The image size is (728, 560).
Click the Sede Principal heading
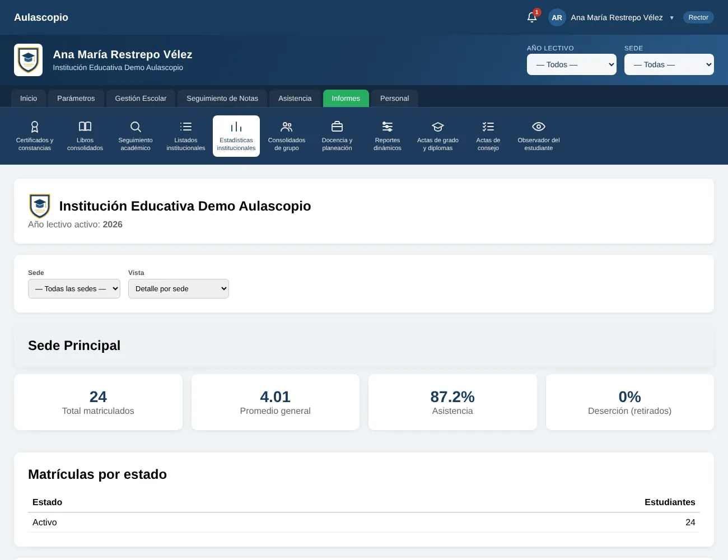pos(74,346)
